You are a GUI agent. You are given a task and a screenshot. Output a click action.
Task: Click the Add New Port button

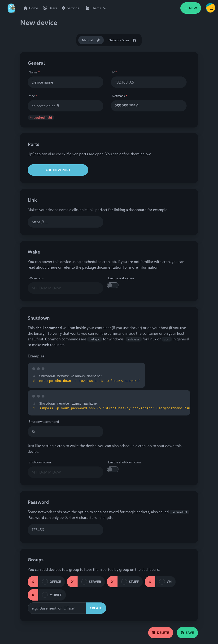coord(58,170)
